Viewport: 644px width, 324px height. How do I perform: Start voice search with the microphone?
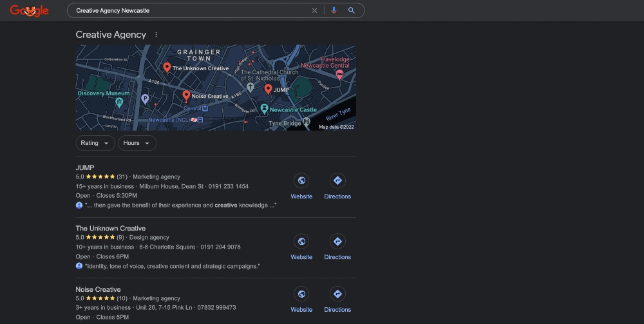click(334, 11)
